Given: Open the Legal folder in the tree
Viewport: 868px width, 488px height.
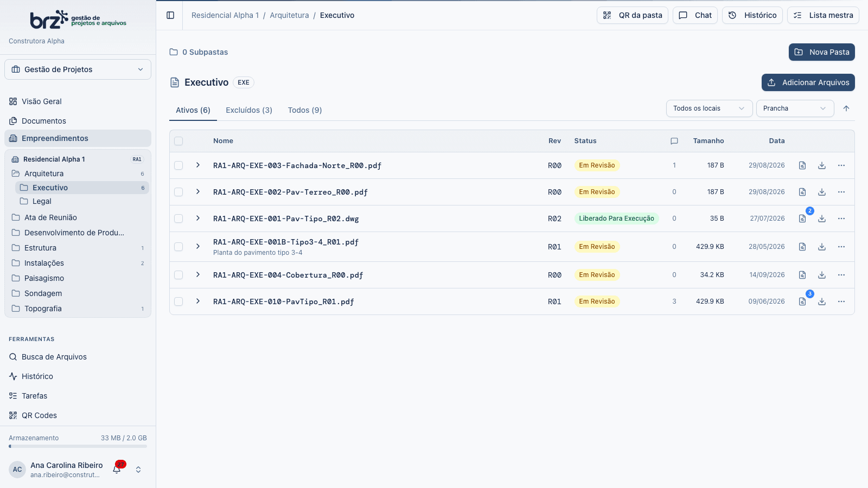Looking at the screenshot, I should [82, 201].
